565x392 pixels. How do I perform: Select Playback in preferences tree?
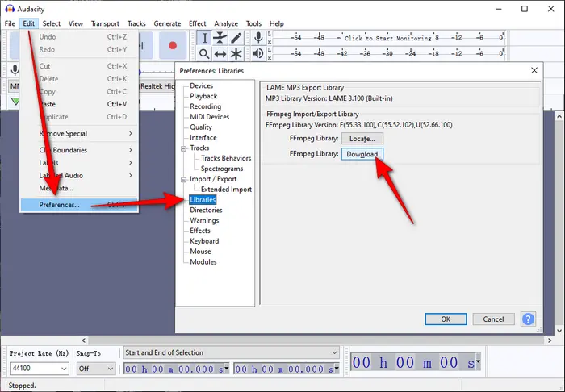pos(203,96)
